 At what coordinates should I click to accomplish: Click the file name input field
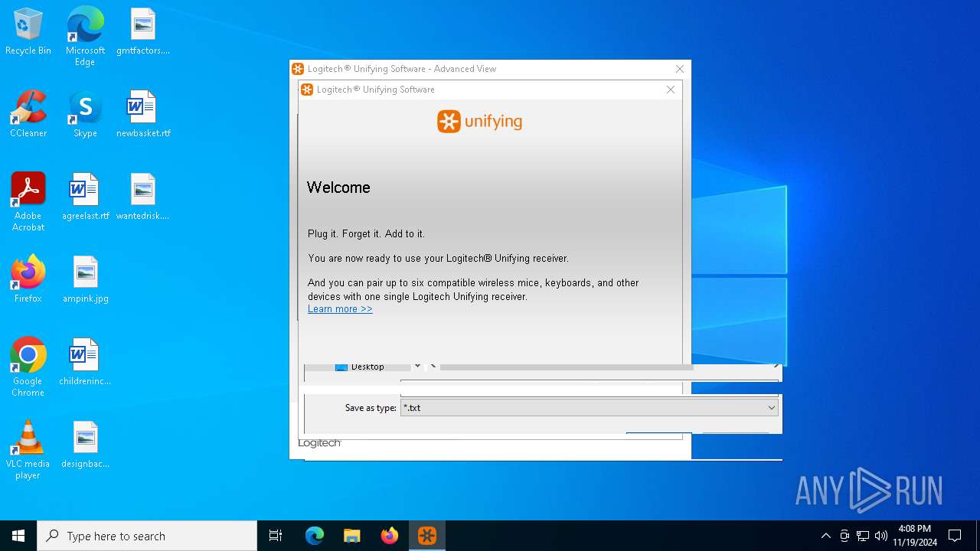tap(589, 386)
